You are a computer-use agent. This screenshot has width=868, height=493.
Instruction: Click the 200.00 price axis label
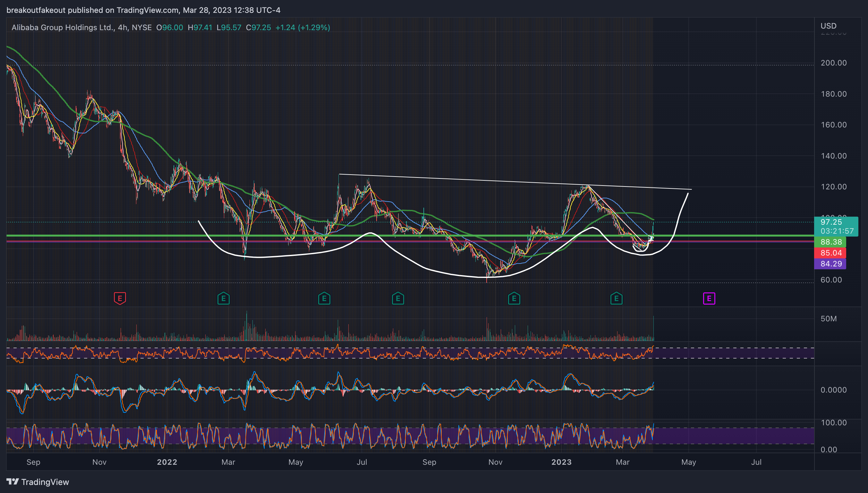pos(833,63)
